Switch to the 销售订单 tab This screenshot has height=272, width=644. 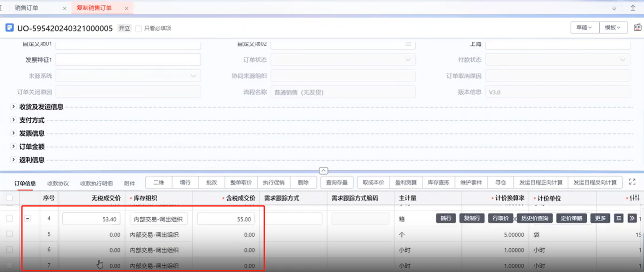tap(26, 8)
